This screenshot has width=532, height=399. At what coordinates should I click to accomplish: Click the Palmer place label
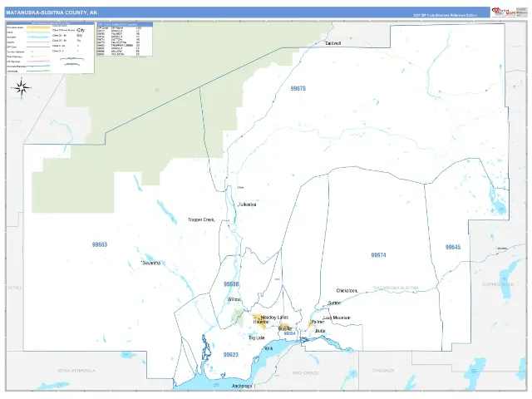click(x=318, y=322)
